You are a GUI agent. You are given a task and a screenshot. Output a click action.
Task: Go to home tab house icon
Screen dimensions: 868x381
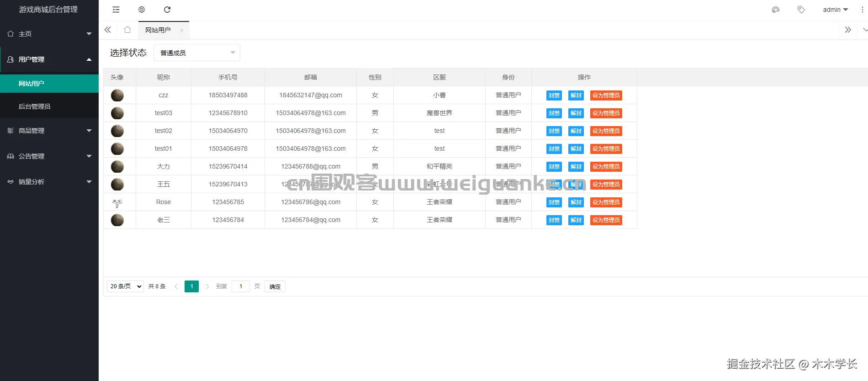coord(127,30)
